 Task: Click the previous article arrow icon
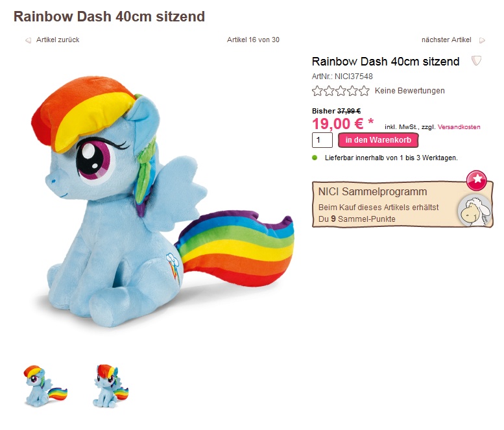coord(29,40)
